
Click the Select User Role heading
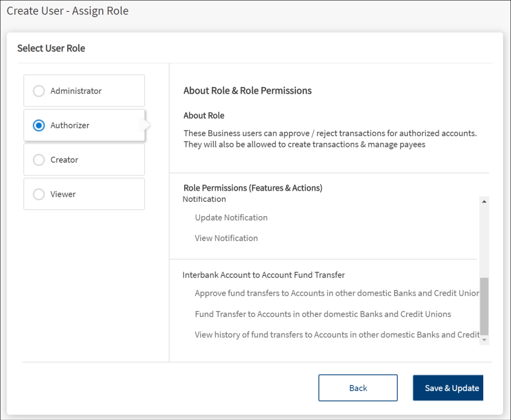coord(51,48)
